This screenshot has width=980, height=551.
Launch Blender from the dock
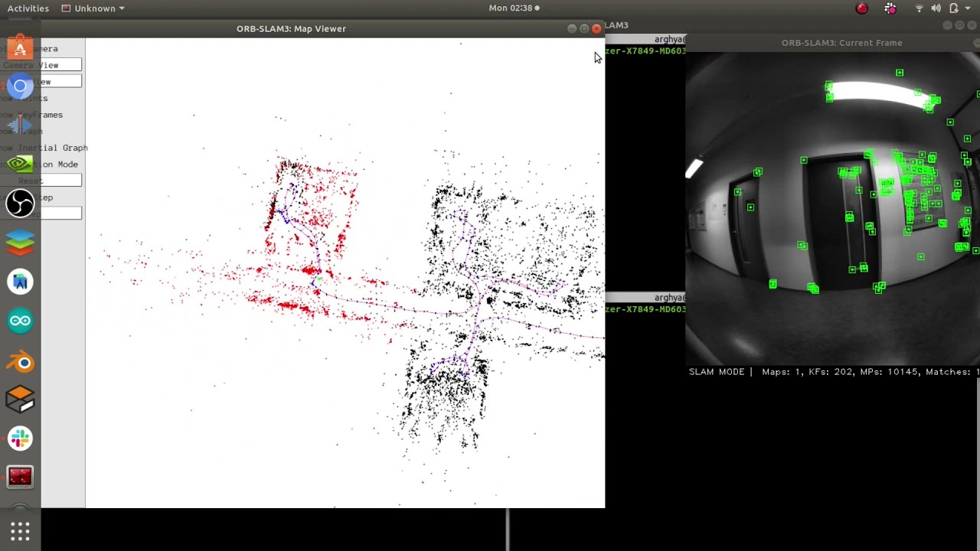[20, 361]
